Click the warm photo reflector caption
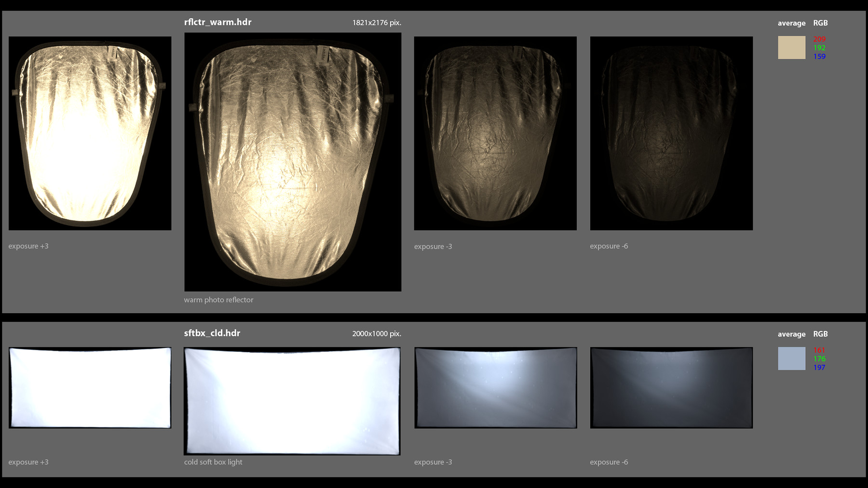The width and height of the screenshot is (868, 488). [218, 300]
